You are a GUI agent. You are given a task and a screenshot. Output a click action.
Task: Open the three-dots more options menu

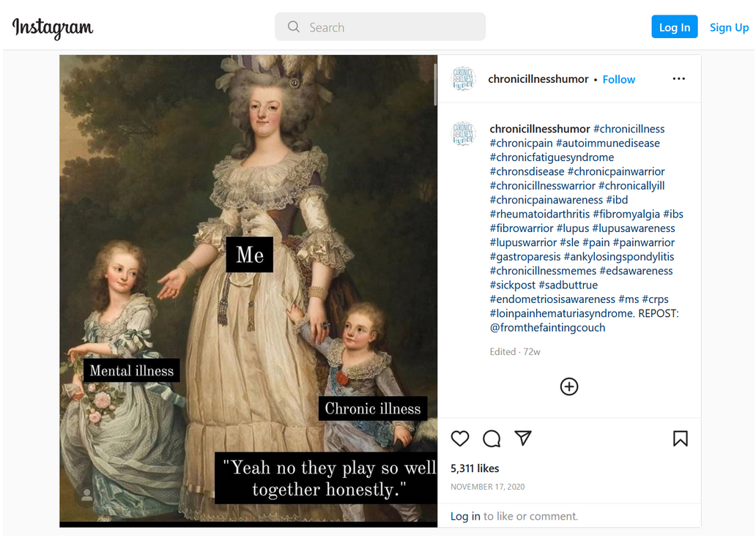pyautogui.click(x=679, y=79)
